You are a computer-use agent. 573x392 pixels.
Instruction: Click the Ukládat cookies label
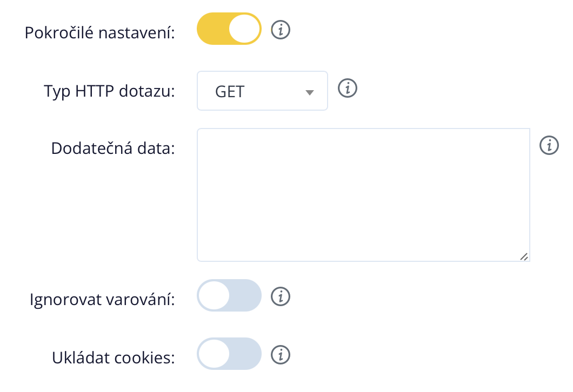[x=114, y=357]
